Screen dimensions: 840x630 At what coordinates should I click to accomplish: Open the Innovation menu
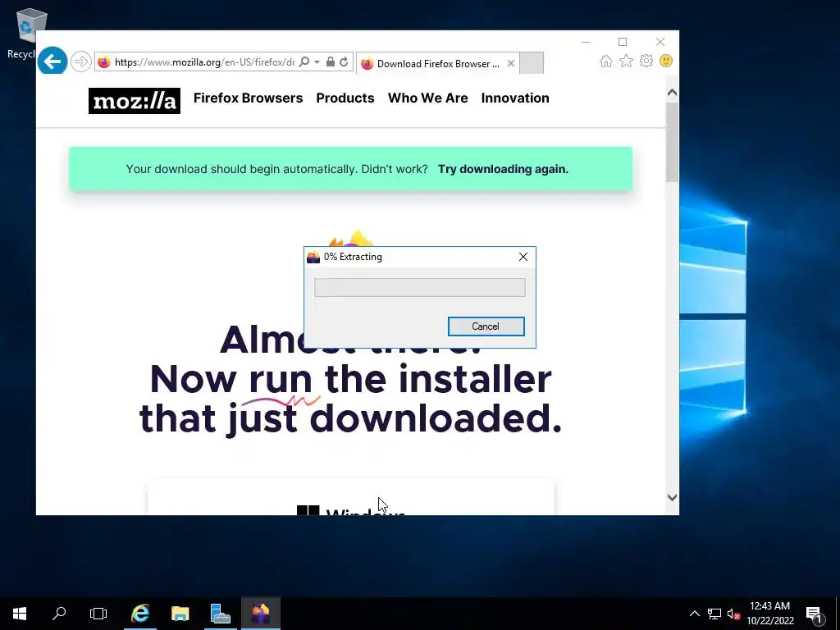coord(515,98)
